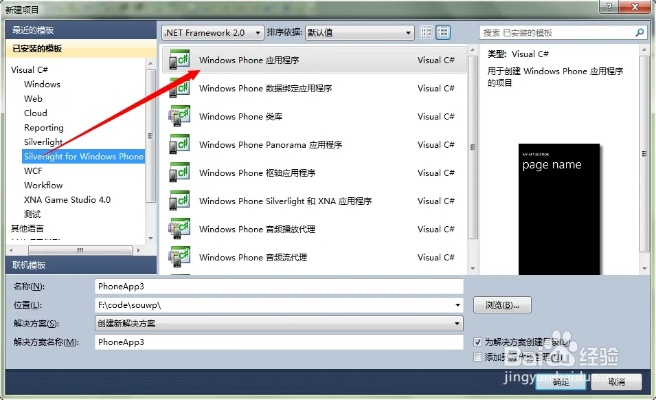Click the 取消 cancel button

click(x=616, y=382)
